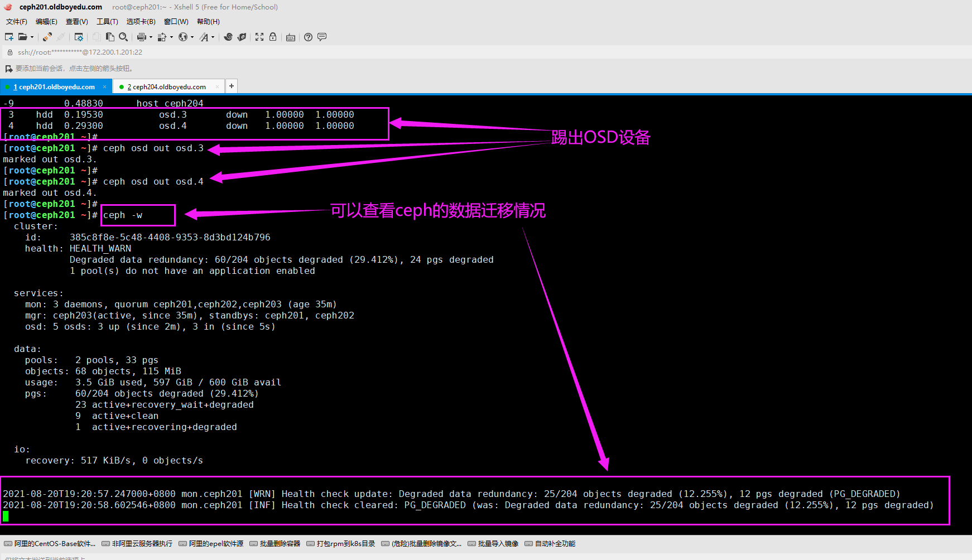The width and height of the screenshot is (972, 560).
Task: Click the Paste clipboard icon
Action: (110, 37)
